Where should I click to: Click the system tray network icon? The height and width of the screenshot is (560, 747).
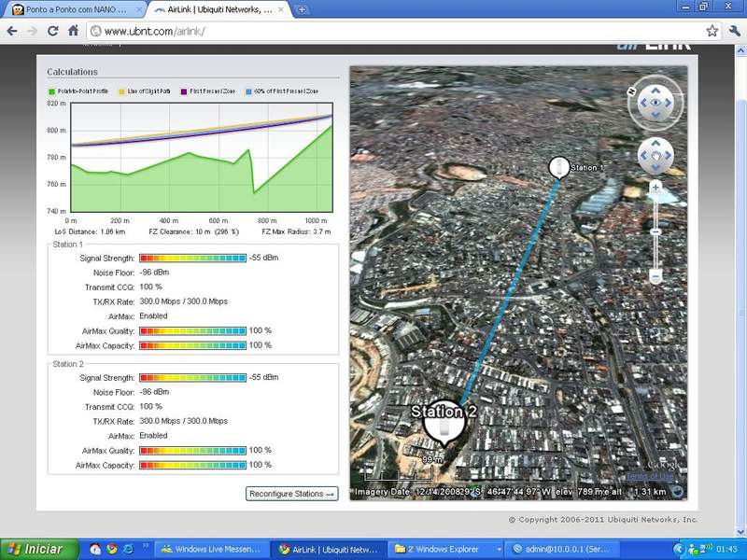[x=704, y=549]
